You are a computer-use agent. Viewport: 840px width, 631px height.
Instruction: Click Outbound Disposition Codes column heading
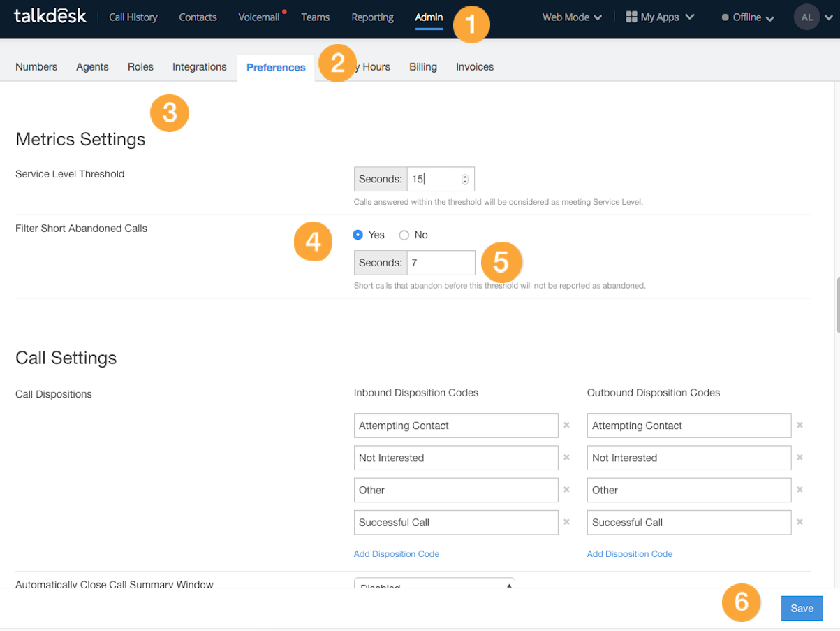654,393
